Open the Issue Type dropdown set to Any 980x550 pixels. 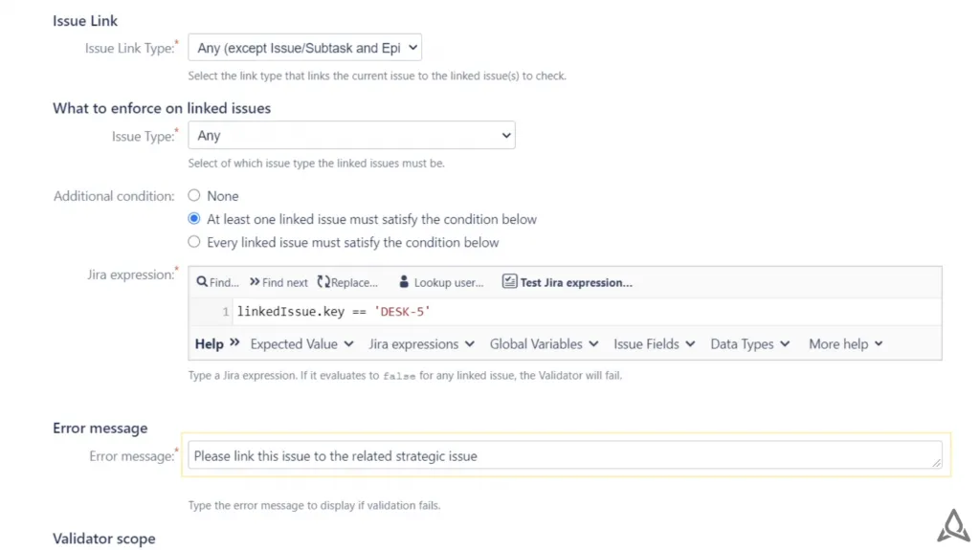pos(352,135)
